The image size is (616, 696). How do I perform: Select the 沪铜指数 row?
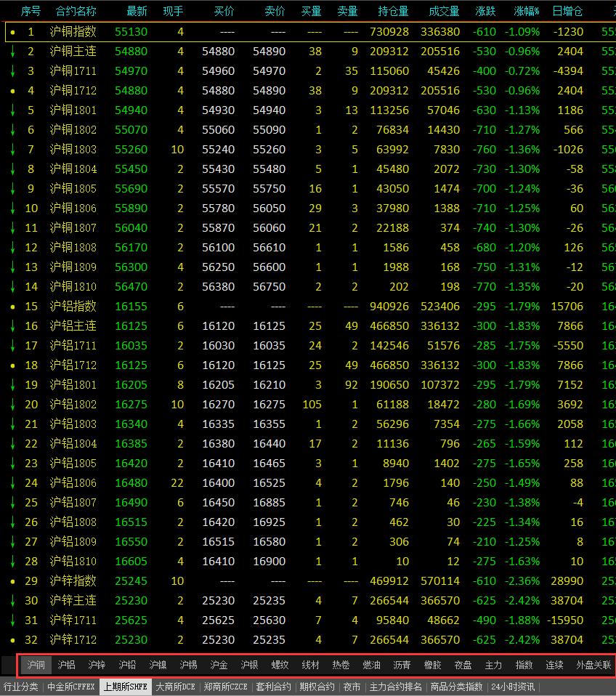coord(73,32)
